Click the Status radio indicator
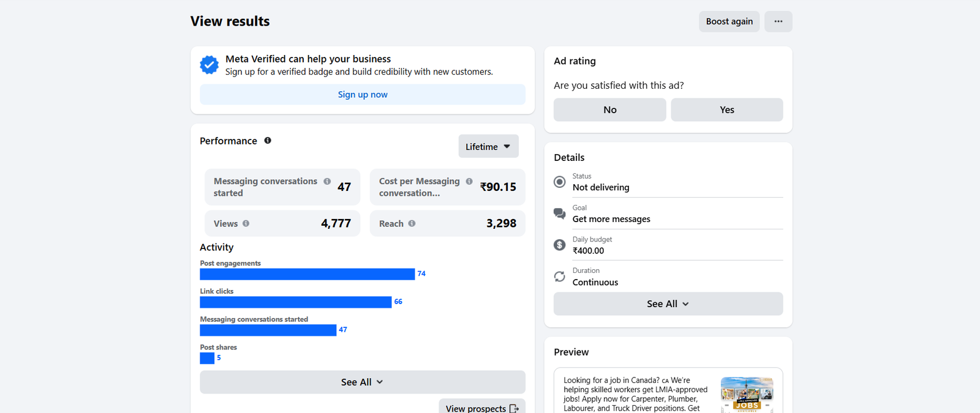 [x=559, y=182]
